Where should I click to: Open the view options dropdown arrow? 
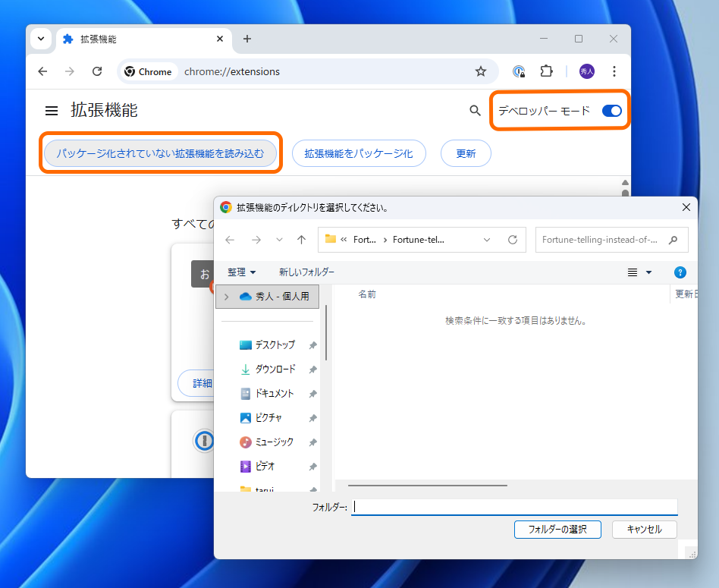[x=648, y=272]
